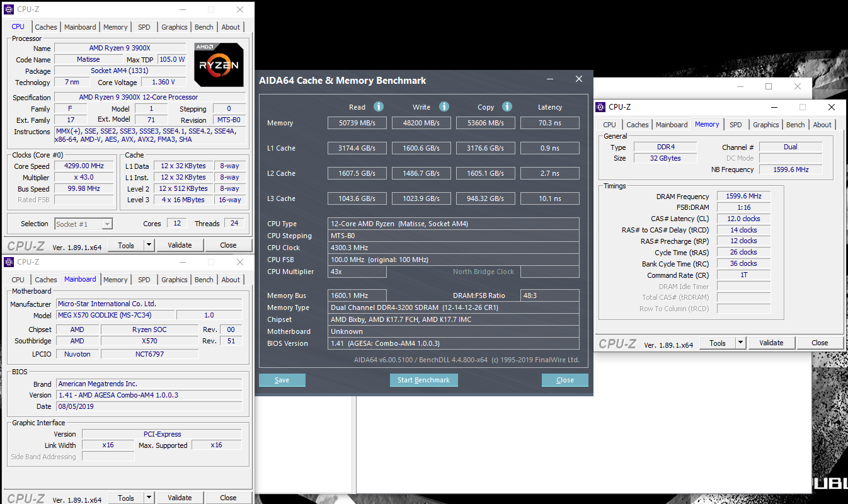Screen dimensions: 848x504
Task: Click the Read info icon in AIDA64
Action: [x=379, y=106]
